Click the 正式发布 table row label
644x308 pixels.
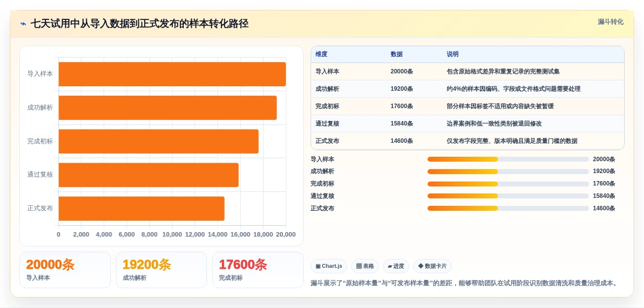tap(327, 141)
